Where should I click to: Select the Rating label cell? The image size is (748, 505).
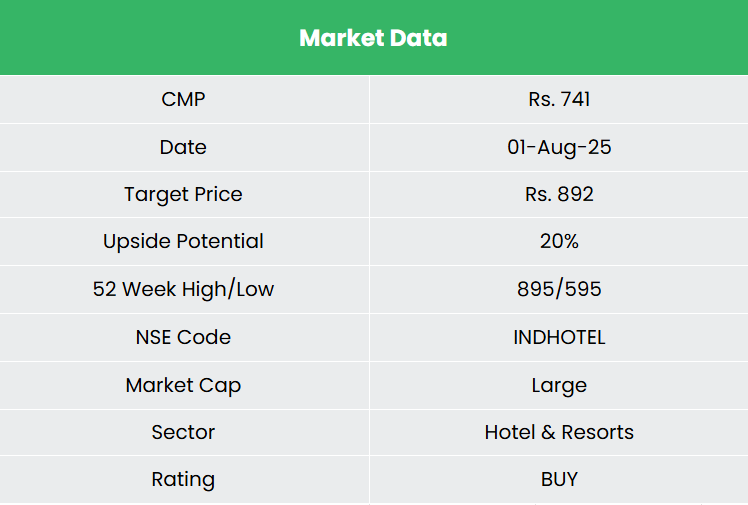click(x=183, y=479)
